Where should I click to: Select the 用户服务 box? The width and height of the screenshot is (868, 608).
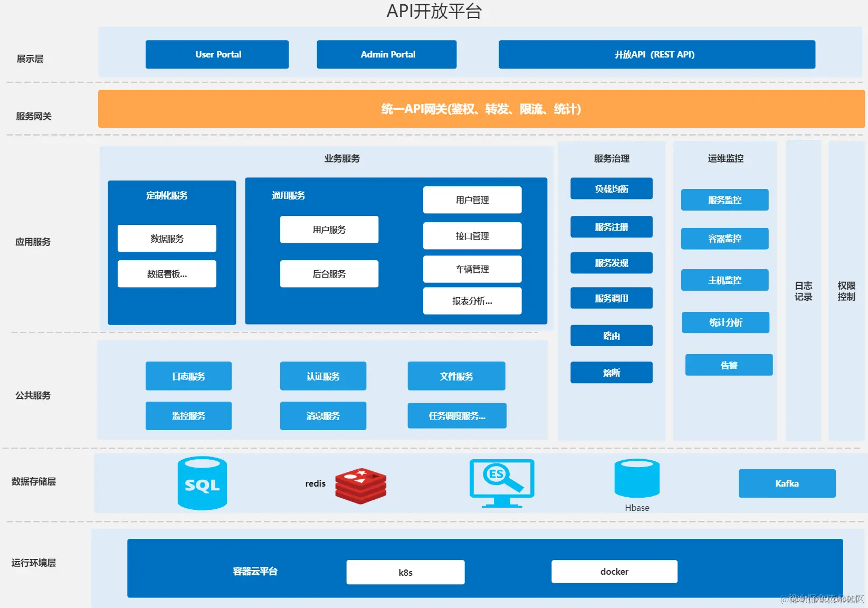coord(329,230)
